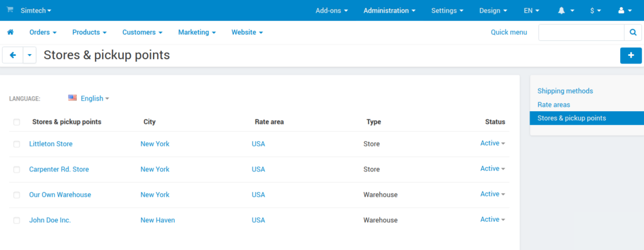This screenshot has width=644, height=250.
Task: Click the home icon in navigation bar
Action: coord(10,32)
